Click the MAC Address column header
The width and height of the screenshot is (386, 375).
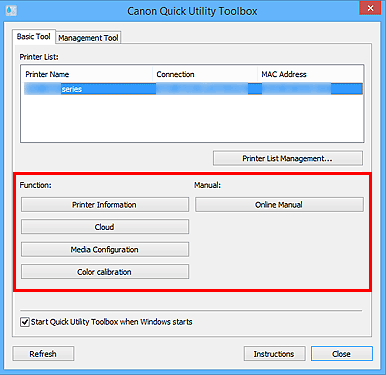(310, 74)
